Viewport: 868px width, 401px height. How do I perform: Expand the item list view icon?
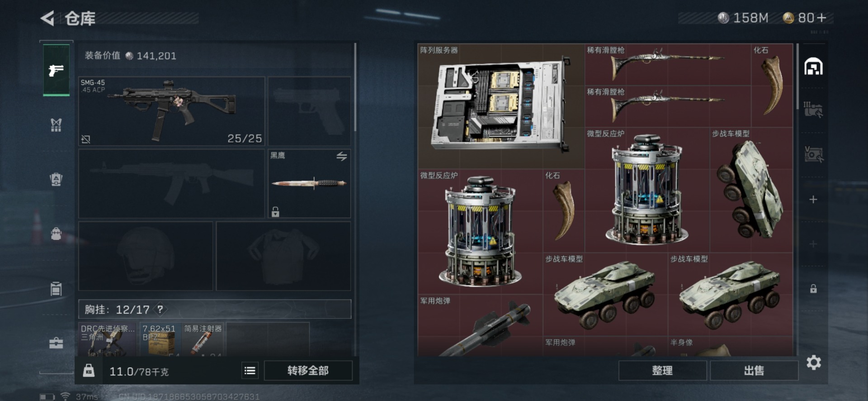click(250, 371)
